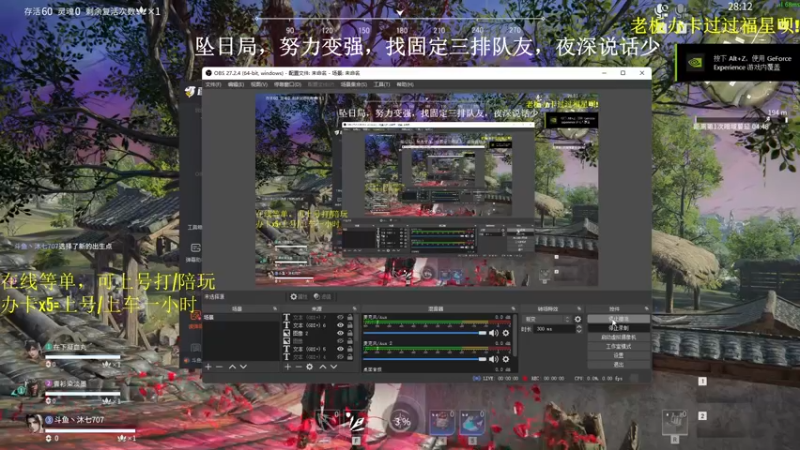The height and width of the screenshot is (450, 800).
Task: Move scene up arrow in Scenes panel
Action: click(232, 366)
